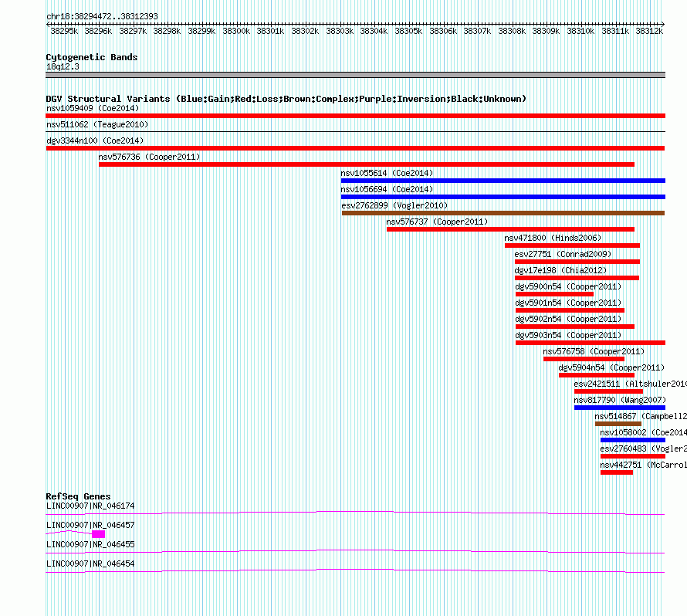Click the nsv817790 (Wang2007) blue bar
The width and height of the screenshot is (687, 616).
click(620, 408)
